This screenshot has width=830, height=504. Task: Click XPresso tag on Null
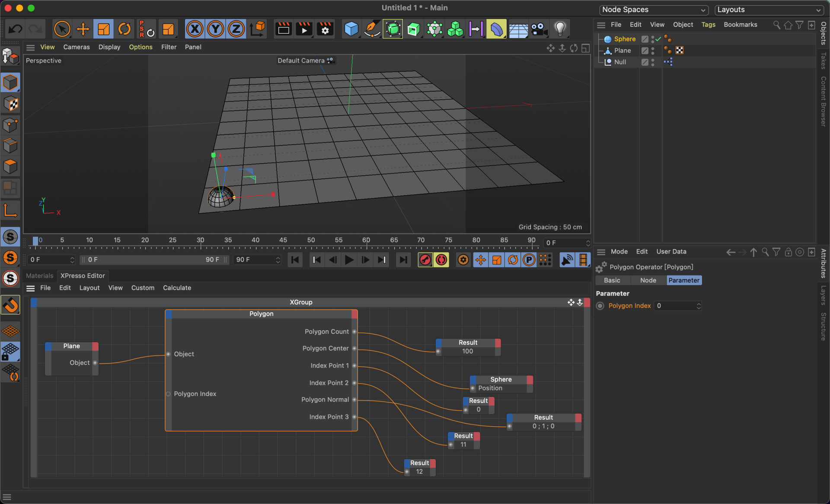pos(668,62)
